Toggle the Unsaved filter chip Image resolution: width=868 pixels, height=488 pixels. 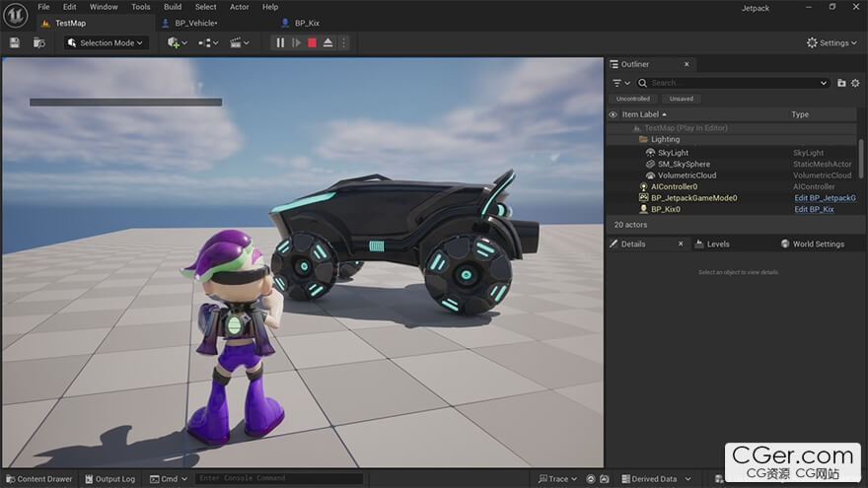pos(681,99)
